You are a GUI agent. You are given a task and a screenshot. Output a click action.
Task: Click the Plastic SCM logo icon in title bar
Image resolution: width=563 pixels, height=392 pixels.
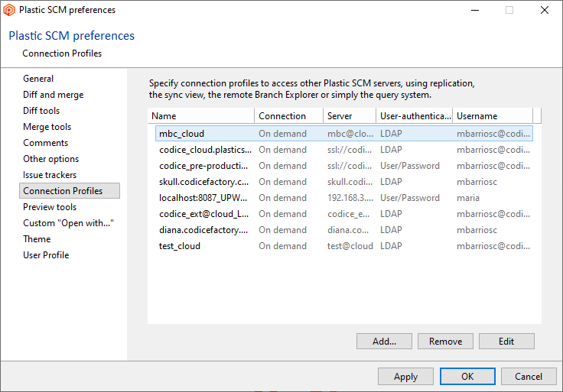pos(9,10)
